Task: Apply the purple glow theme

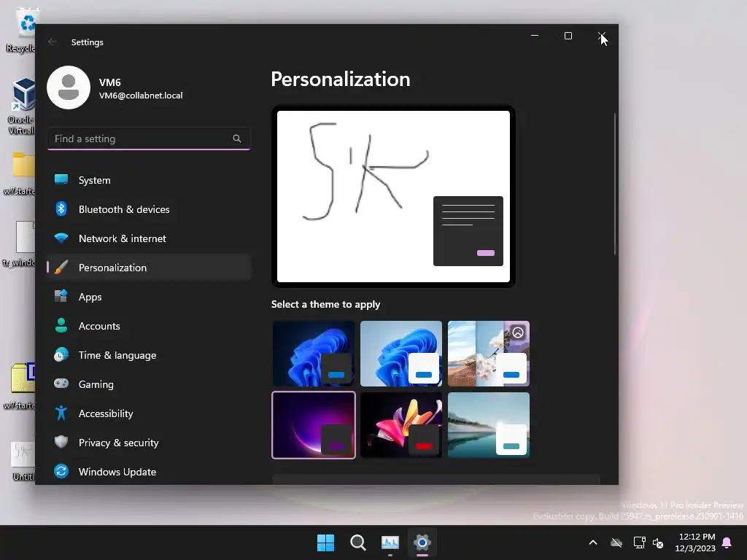Action: point(314,425)
